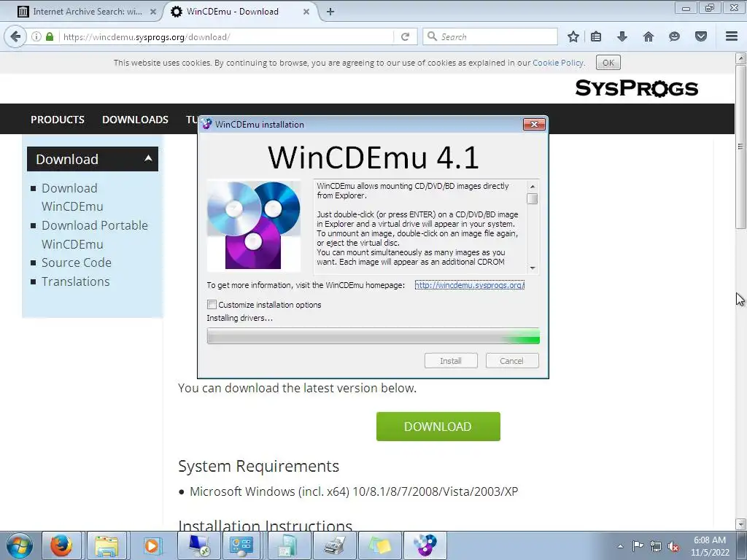This screenshot has height=560, width=747.
Task: Show hidden tray icons arrow
Action: pyautogui.click(x=620, y=546)
